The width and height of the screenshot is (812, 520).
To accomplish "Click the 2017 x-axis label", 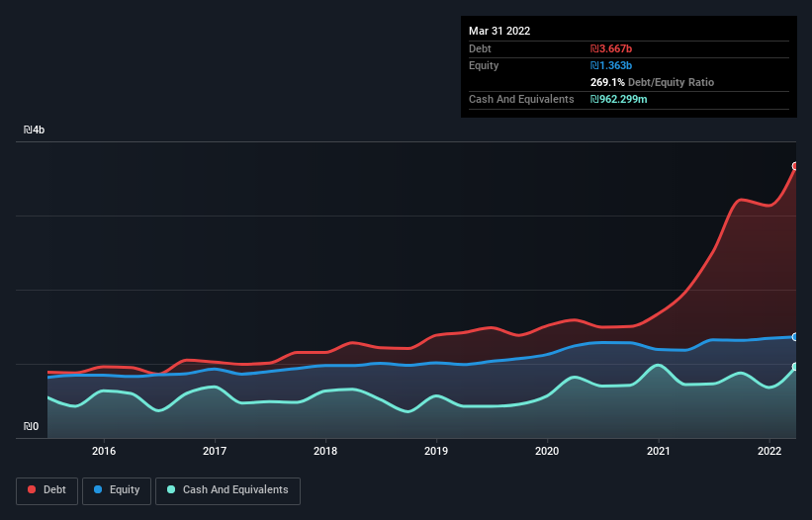I will point(215,451).
